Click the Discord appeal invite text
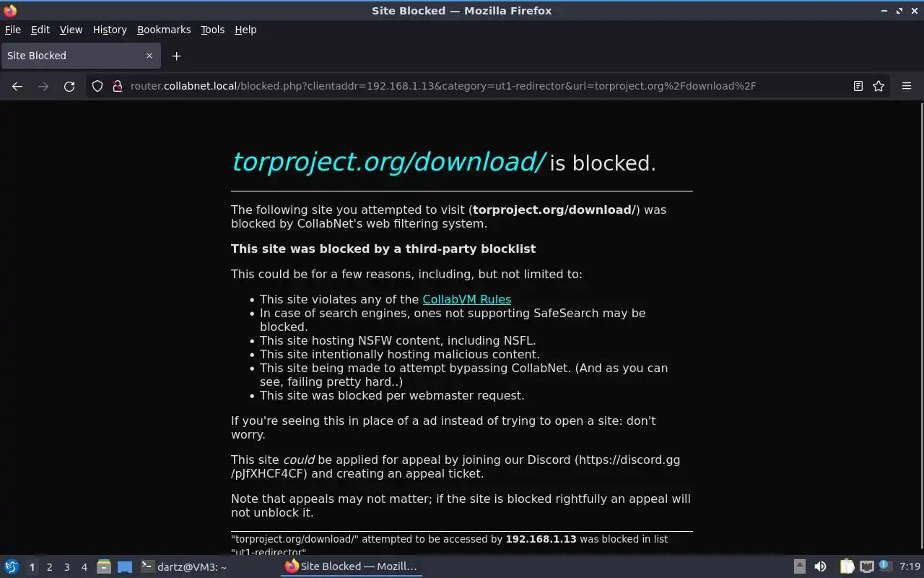The width and height of the screenshot is (924, 578). 456,467
